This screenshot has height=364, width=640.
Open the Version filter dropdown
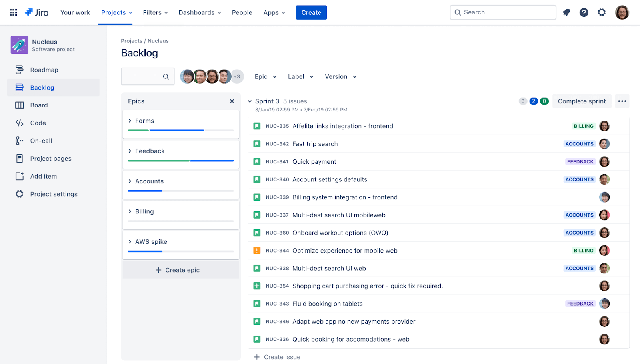click(x=340, y=76)
